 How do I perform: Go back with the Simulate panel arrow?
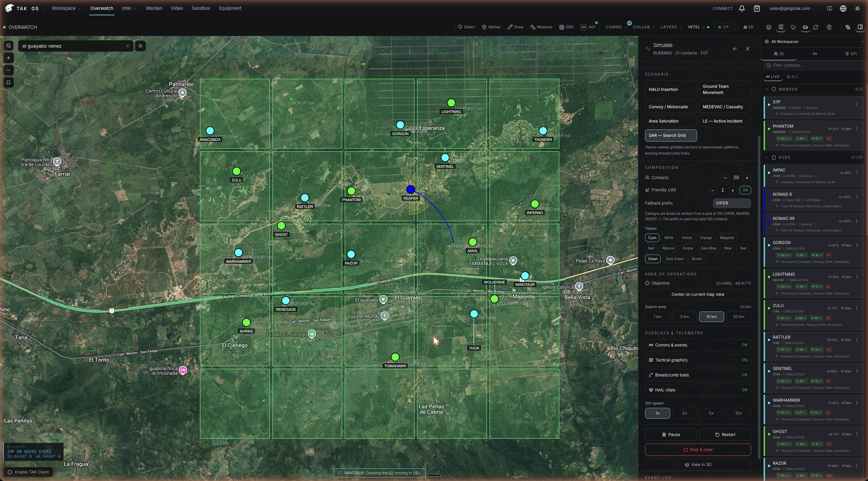click(x=735, y=49)
